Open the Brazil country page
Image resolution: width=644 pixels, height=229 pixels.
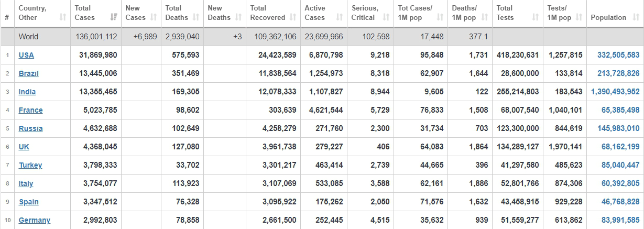pos(28,73)
